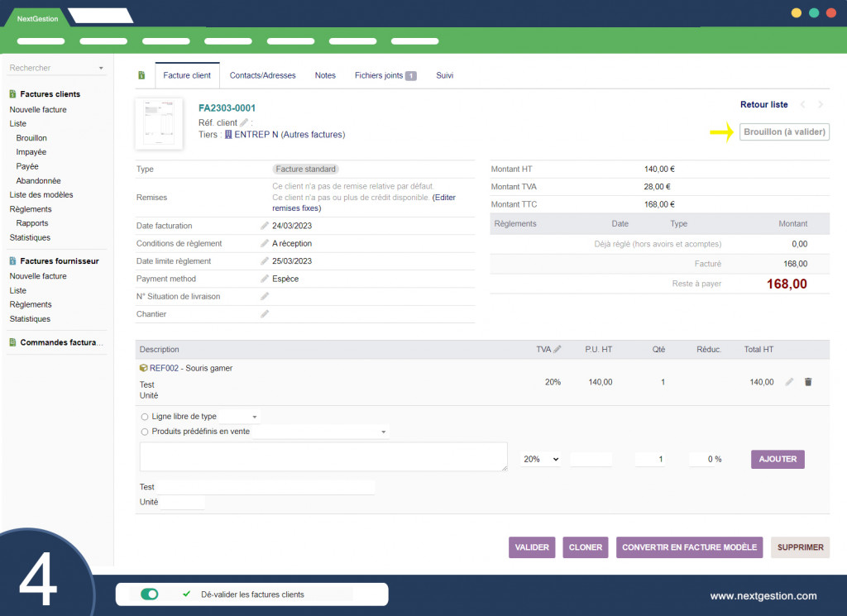
Task: Click the invoice preview thumbnail
Action: [159, 123]
